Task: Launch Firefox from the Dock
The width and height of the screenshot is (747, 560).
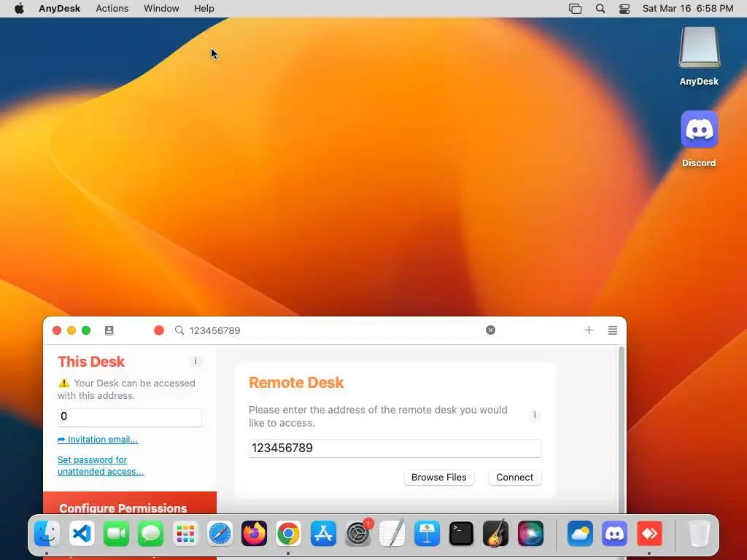Action: click(x=255, y=533)
